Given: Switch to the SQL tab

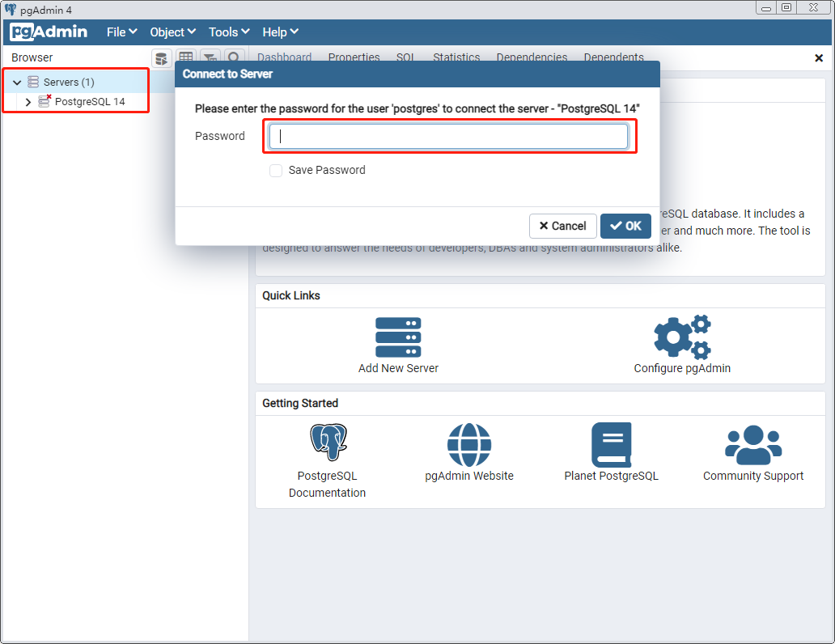Looking at the screenshot, I should click(x=405, y=57).
